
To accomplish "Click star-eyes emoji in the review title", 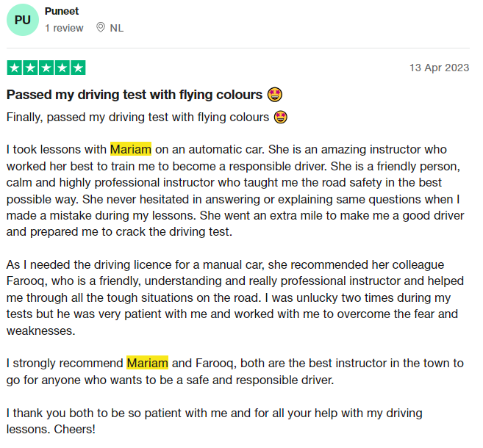I will [x=274, y=95].
